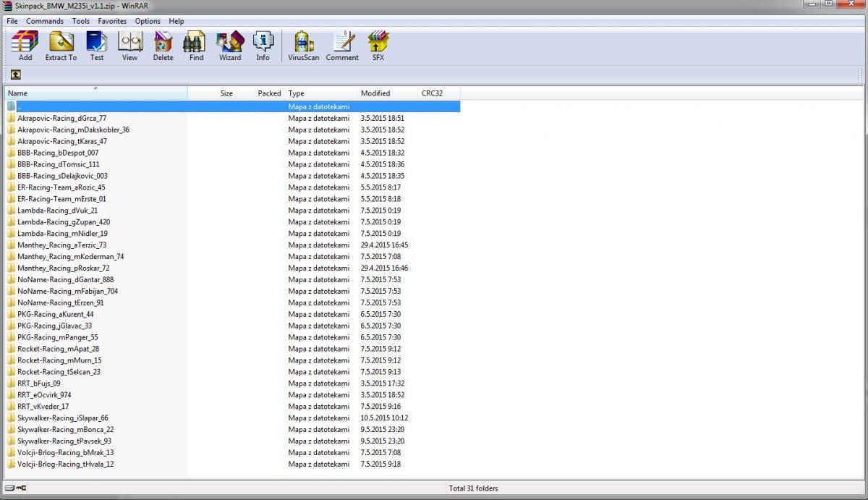Sort by the Modified column header
868x500 pixels.
[388, 93]
